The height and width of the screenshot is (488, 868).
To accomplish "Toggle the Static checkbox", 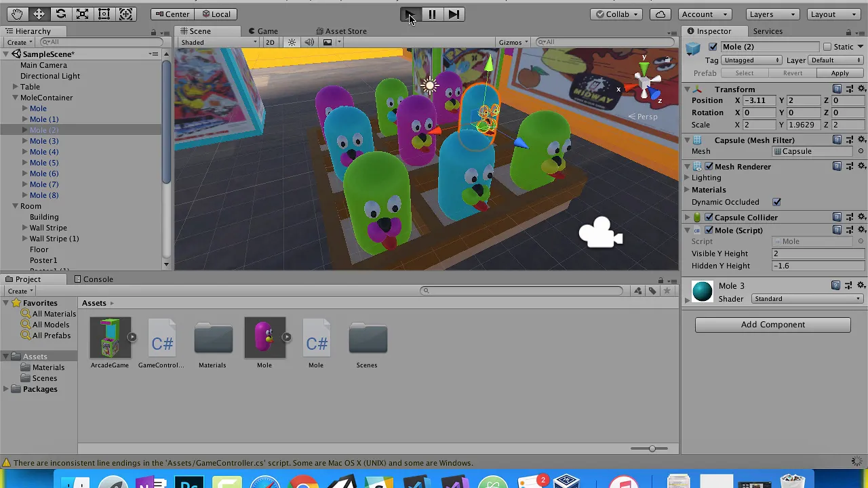I will pyautogui.click(x=827, y=47).
